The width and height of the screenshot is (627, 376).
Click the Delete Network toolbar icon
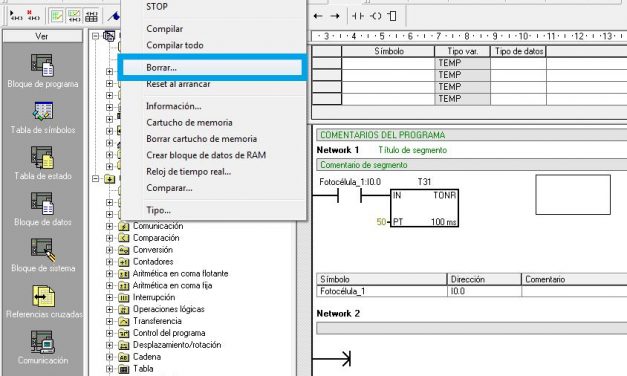(x=33, y=16)
